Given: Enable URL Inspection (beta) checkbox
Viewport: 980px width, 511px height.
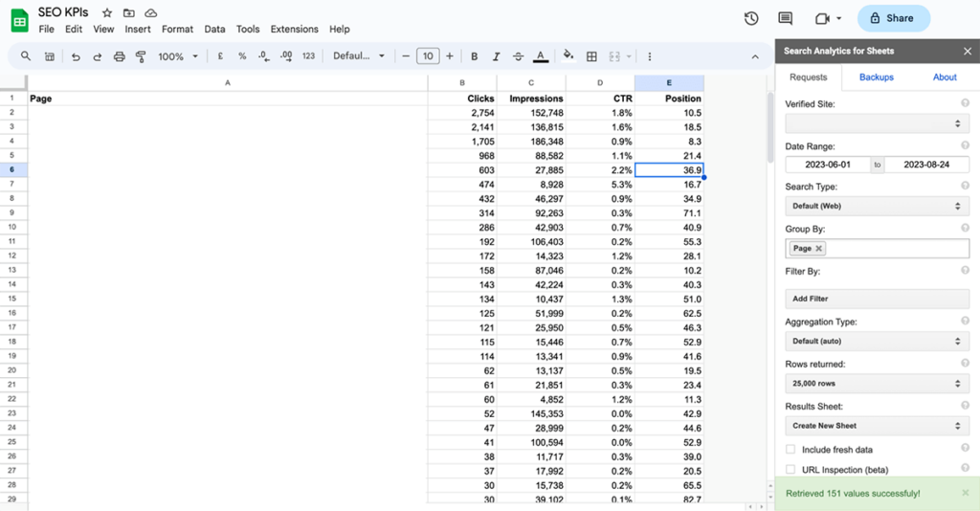Looking at the screenshot, I should pyautogui.click(x=791, y=469).
